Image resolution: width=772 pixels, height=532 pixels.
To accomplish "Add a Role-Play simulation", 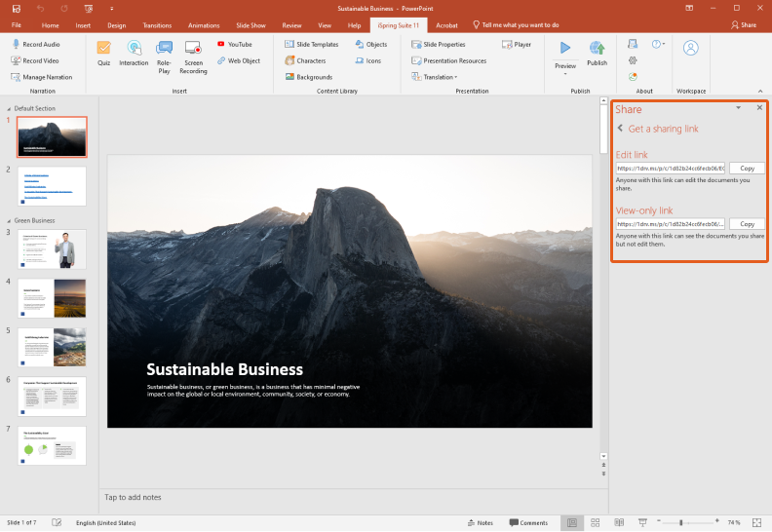I will [164, 57].
